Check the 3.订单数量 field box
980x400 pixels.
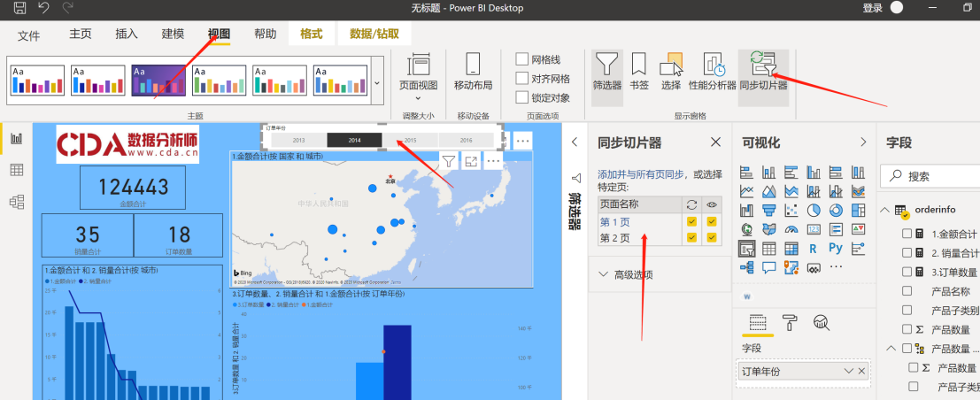pyautogui.click(x=907, y=272)
